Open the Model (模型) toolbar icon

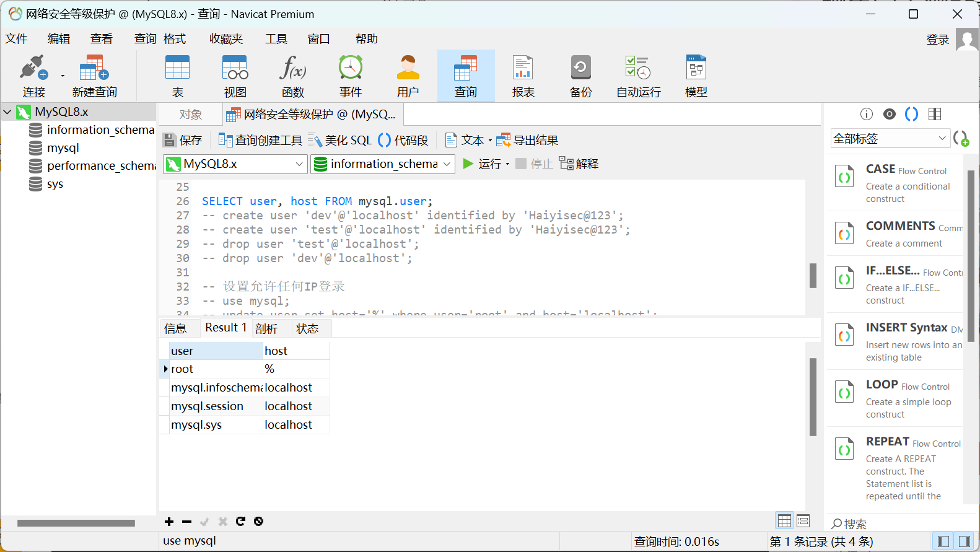pyautogui.click(x=696, y=68)
